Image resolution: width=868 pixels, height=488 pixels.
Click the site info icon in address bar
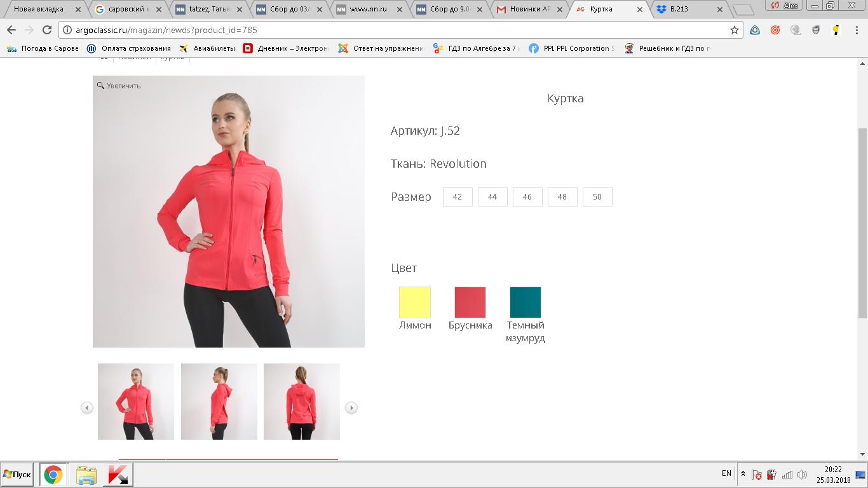67,30
